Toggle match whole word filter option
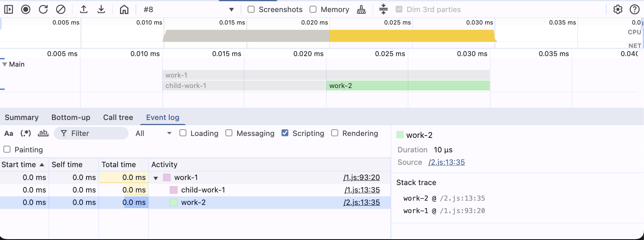644x240 pixels. pos(43,133)
